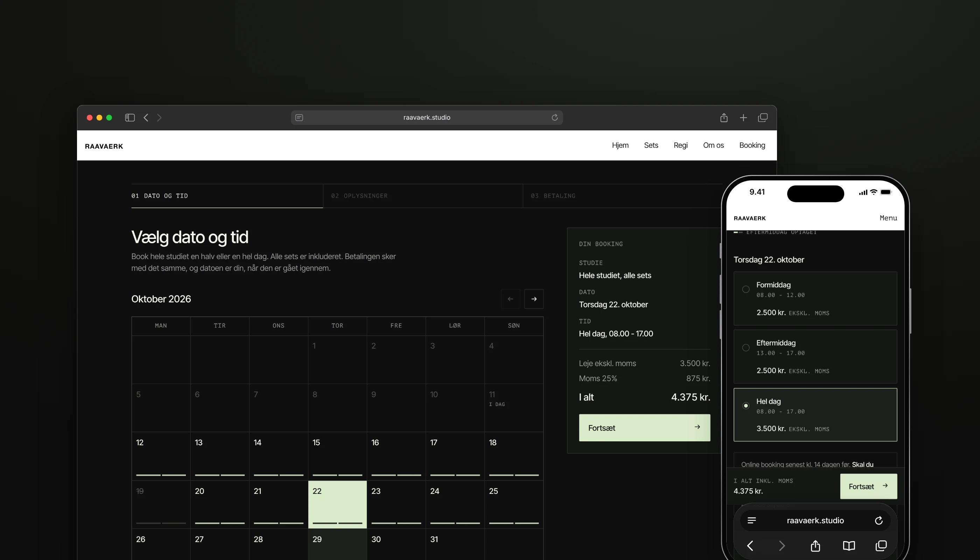Pick October 29 in the calendar
This screenshot has height=560, width=980.
(x=337, y=544)
